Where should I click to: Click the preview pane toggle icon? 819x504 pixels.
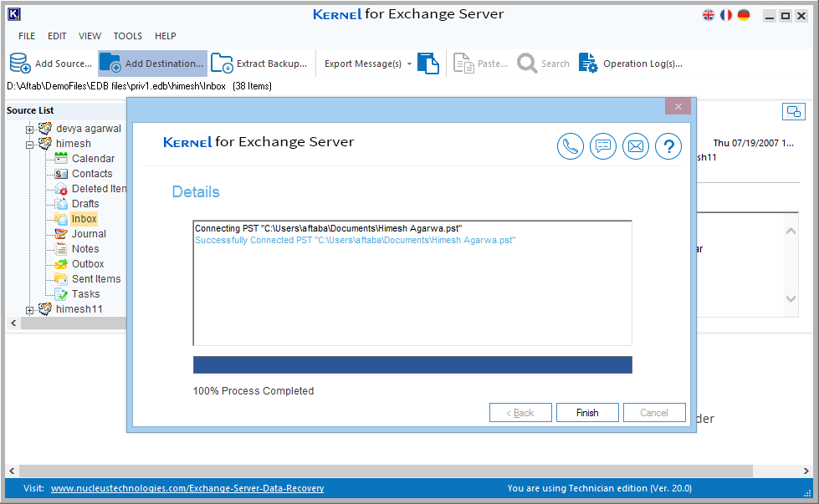coord(793,112)
